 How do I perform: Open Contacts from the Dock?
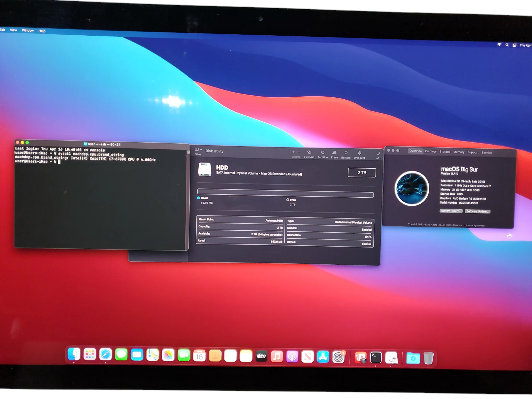pos(215,356)
